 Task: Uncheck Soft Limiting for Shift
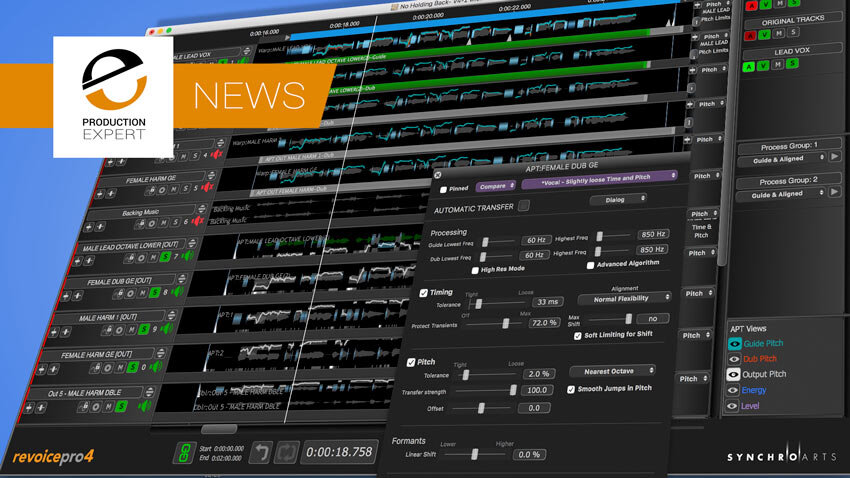click(x=578, y=336)
